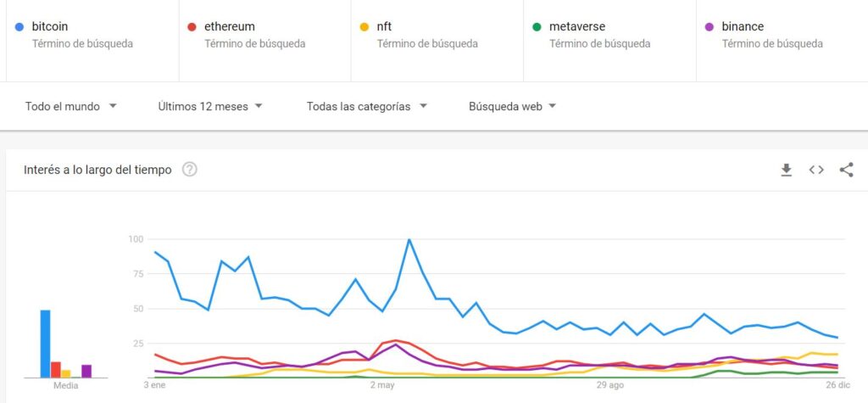Select the binance search term
This screenshot has height=403, width=868.
[782, 41]
